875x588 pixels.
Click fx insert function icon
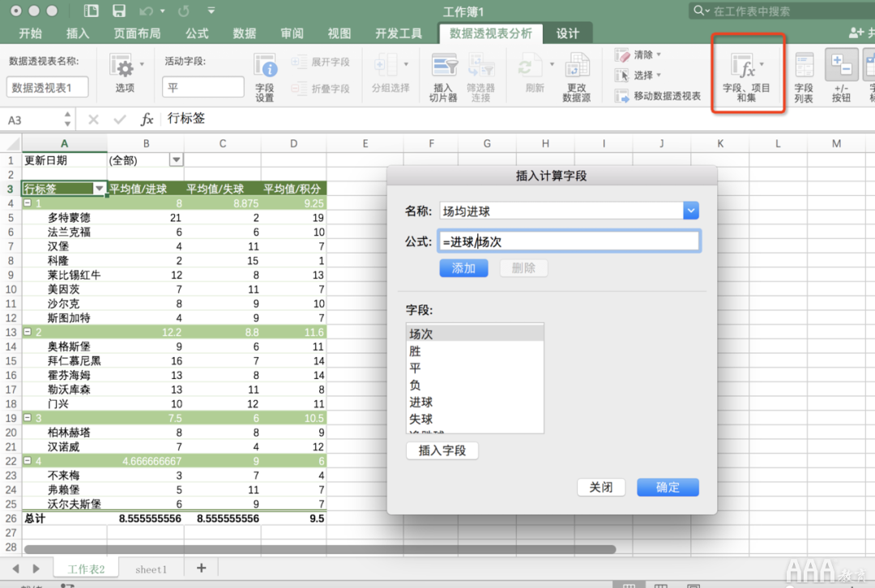(147, 119)
